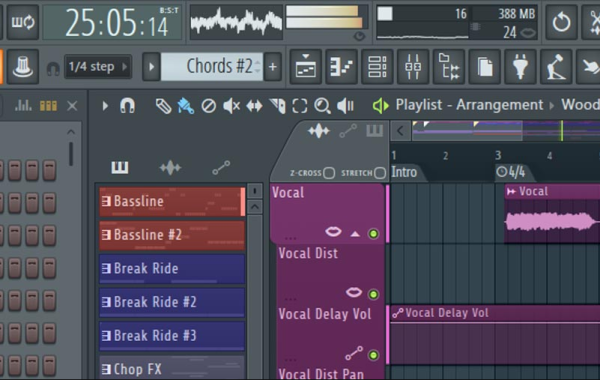
Task: Open the Playlist view
Action: (x=305, y=67)
